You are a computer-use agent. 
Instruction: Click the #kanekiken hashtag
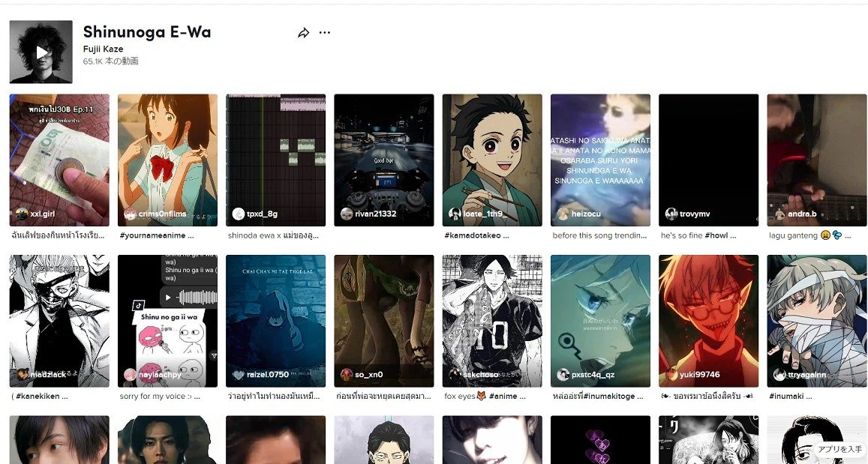click(x=37, y=396)
